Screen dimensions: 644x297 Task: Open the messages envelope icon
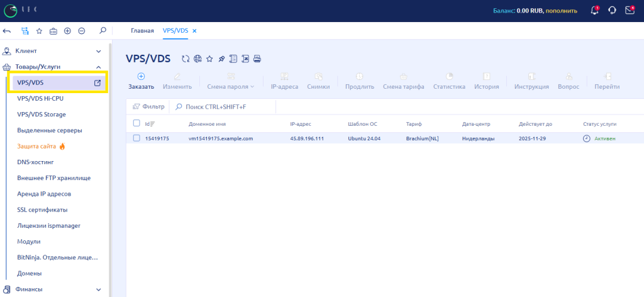tap(630, 11)
